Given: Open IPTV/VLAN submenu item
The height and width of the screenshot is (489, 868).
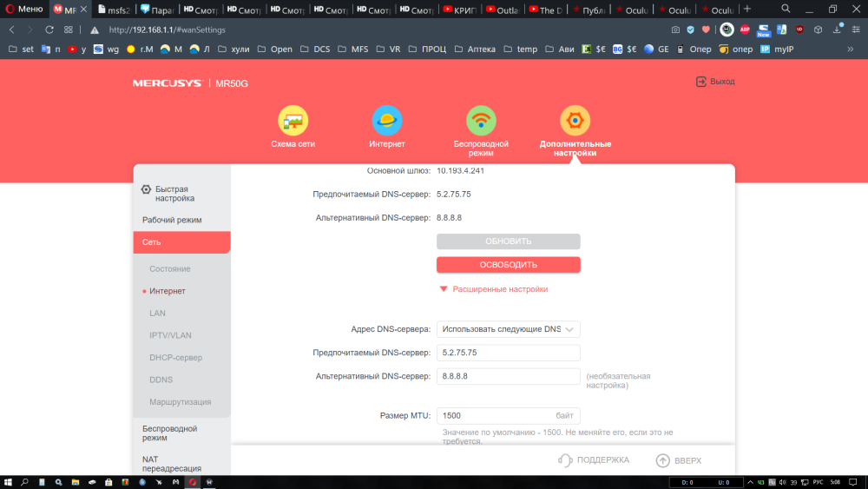Looking at the screenshot, I should (x=170, y=335).
